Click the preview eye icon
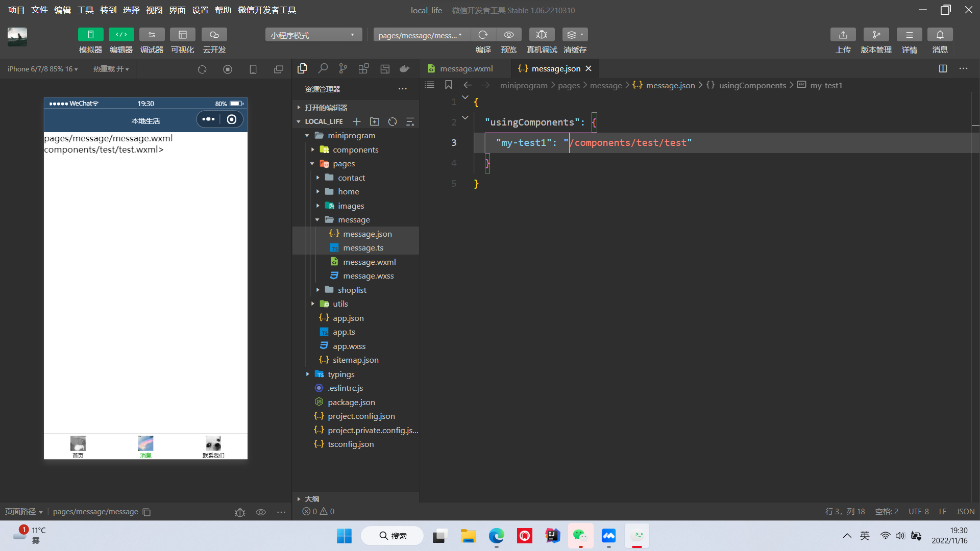This screenshot has width=980, height=551. click(509, 35)
